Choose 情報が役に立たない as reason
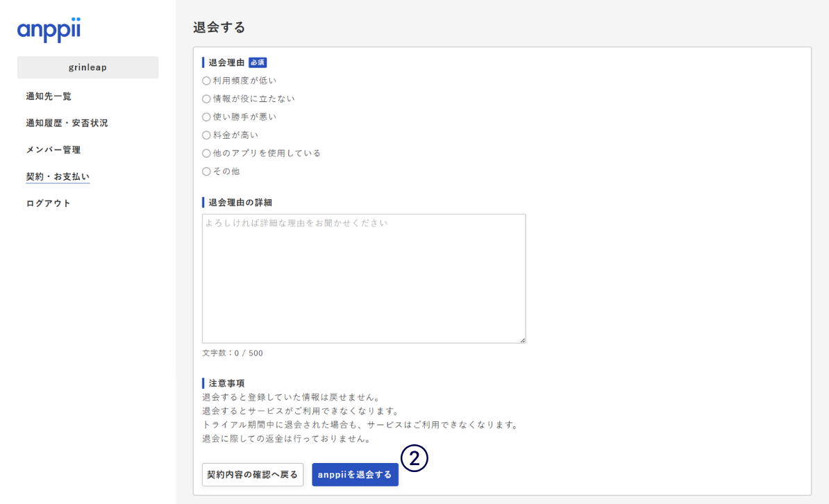The image size is (829, 504). [206, 99]
